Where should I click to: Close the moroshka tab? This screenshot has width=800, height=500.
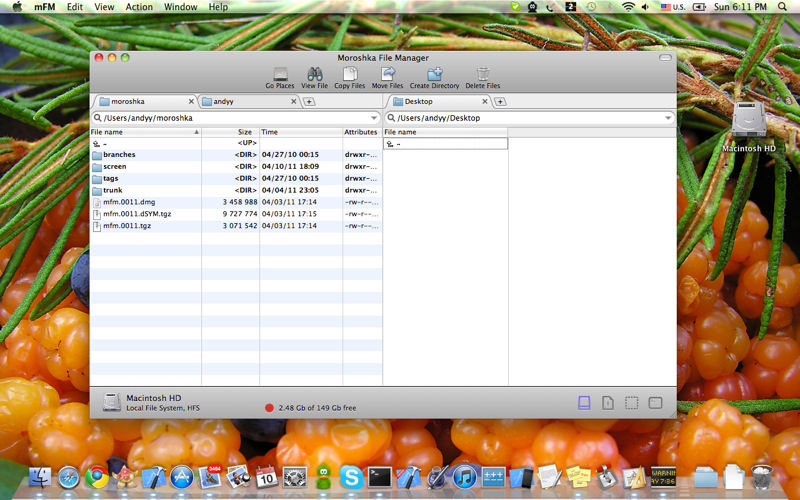click(x=191, y=101)
